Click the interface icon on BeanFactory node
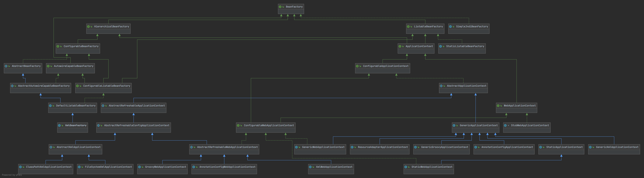 point(280,7)
